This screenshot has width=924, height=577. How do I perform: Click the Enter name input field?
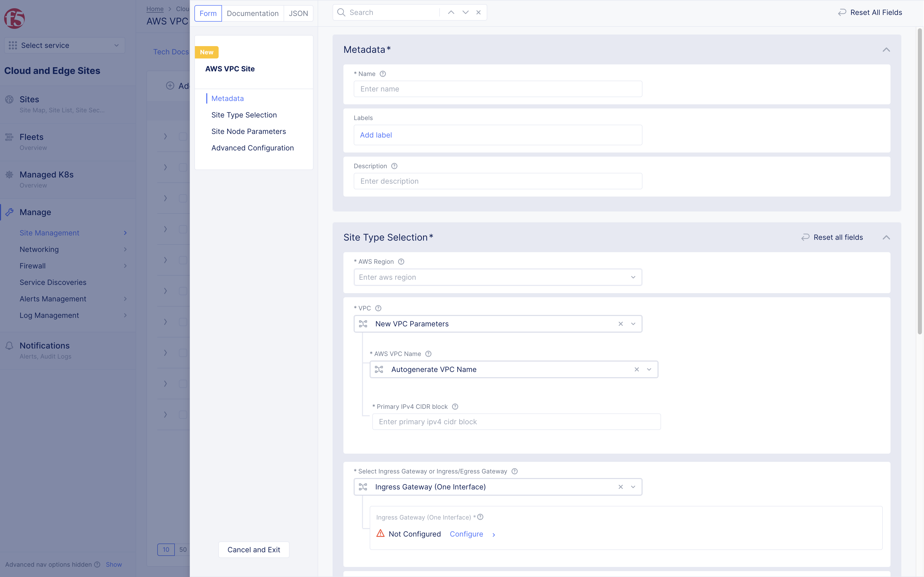click(498, 89)
